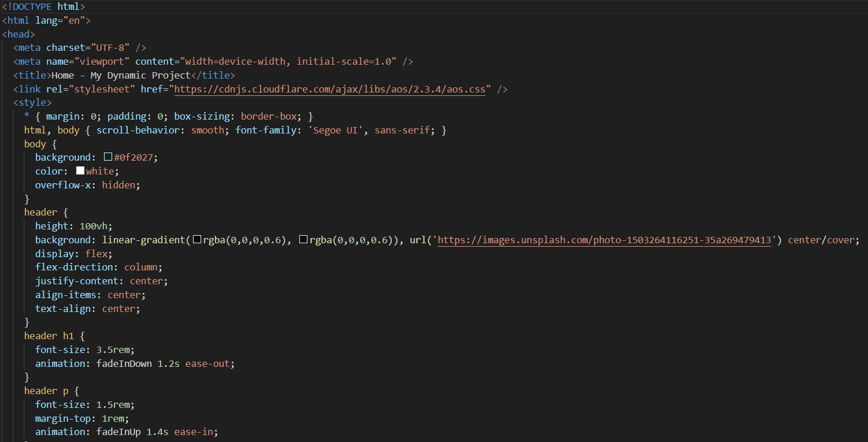Image resolution: width=868 pixels, height=442 pixels.
Task: Click the first rgba(0,0,0,0.6) gradient swatch
Action: pyautogui.click(x=197, y=240)
